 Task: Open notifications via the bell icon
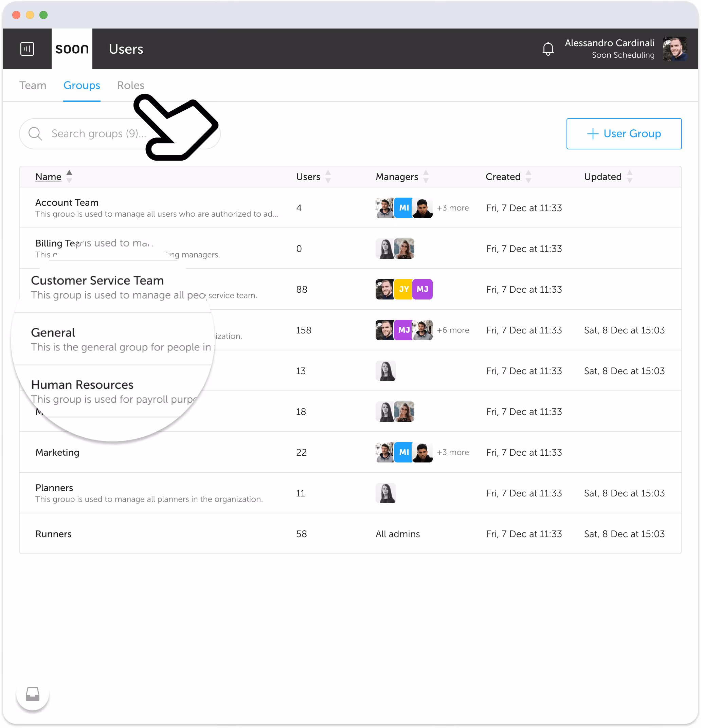[x=548, y=49]
